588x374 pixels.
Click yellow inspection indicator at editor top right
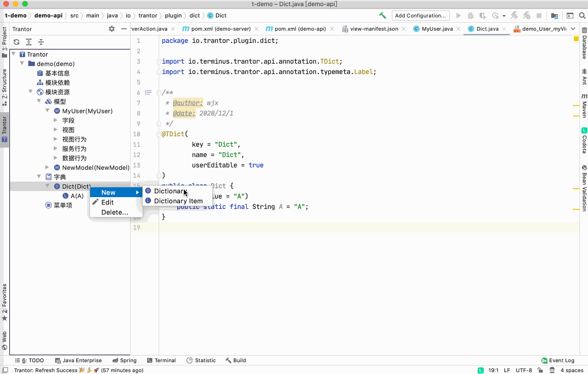pos(576,39)
